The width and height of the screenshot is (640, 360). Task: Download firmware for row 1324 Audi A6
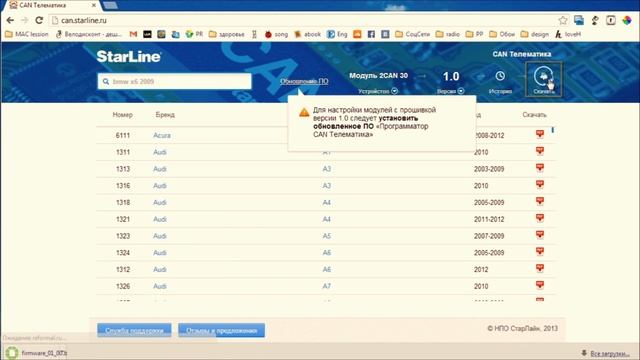(540, 251)
